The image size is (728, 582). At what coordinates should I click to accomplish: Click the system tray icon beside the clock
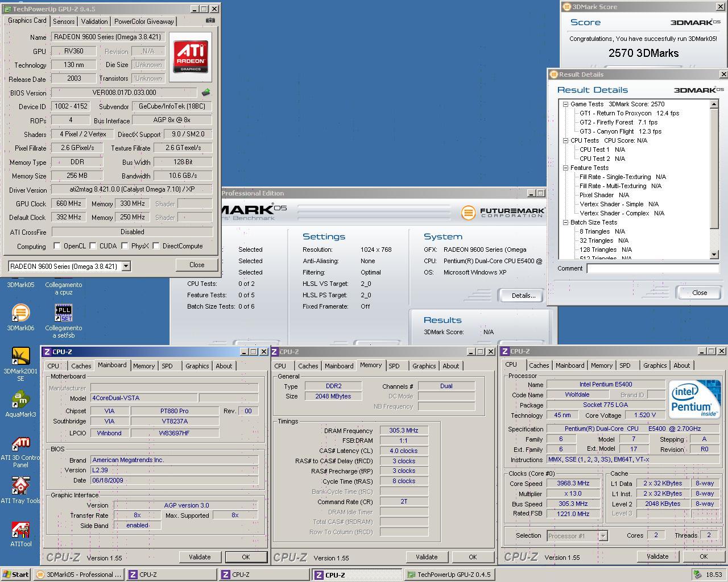(x=697, y=574)
